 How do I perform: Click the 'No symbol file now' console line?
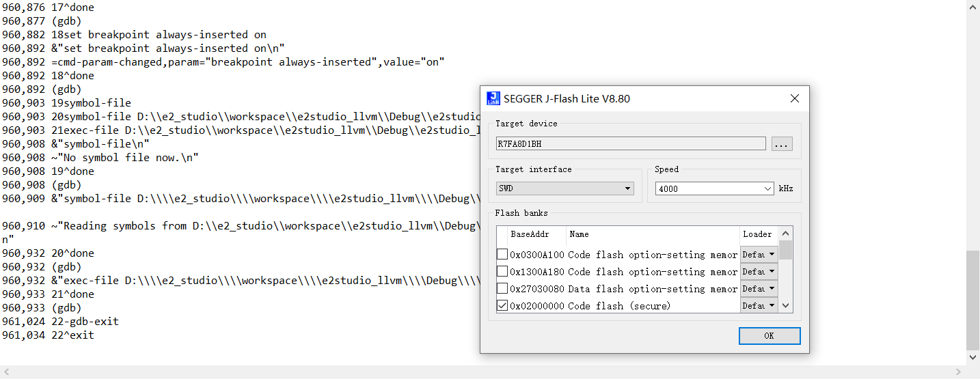tap(100, 158)
